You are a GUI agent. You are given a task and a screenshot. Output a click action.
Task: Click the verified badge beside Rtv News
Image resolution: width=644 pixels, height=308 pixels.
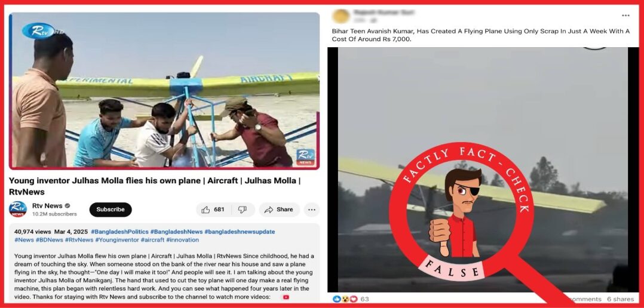pos(68,205)
